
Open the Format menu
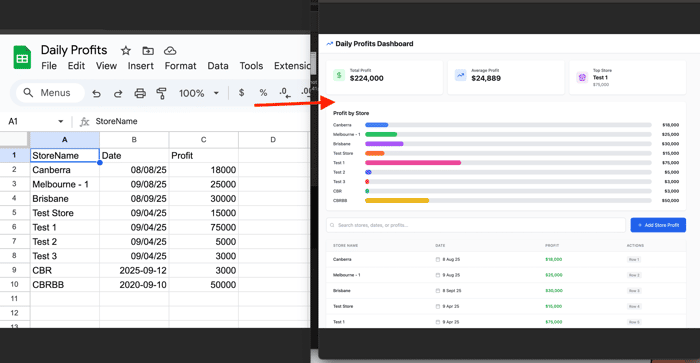(180, 66)
